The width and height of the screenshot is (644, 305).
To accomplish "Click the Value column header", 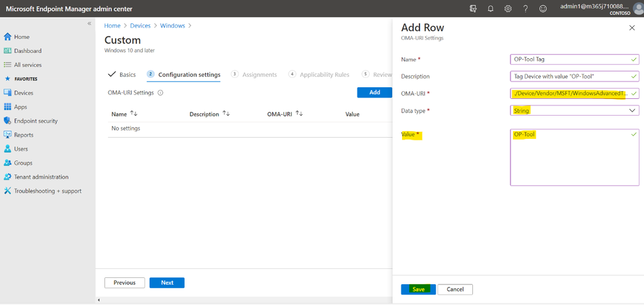I will click(352, 114).
